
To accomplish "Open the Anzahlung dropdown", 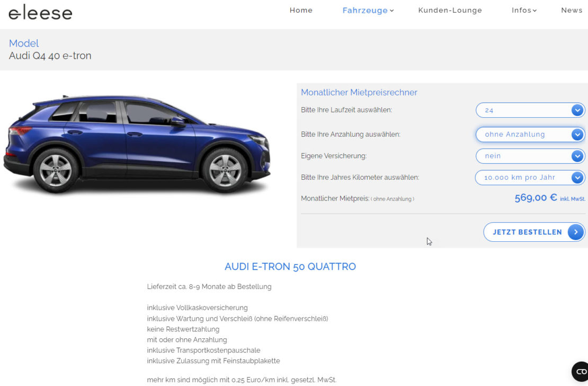I will (x=530, y=135).
